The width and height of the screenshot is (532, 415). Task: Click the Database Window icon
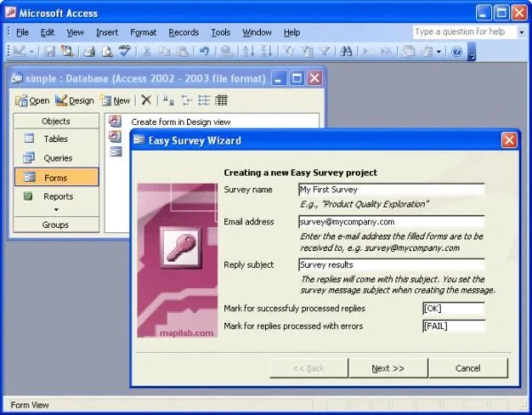pyautogui.click(x=408, y=52)
